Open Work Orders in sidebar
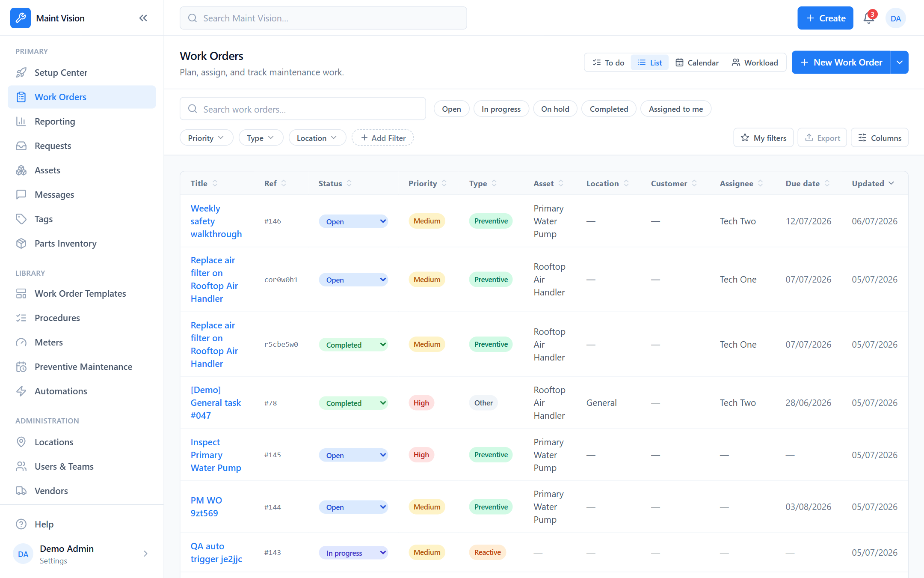924x578 pixels. click(x=82, y=97)
